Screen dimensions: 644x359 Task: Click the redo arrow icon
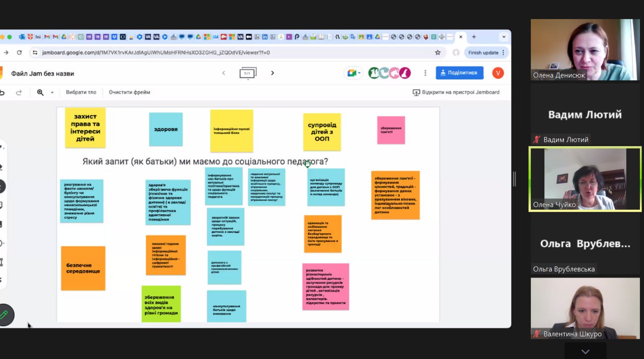[19, 93]
